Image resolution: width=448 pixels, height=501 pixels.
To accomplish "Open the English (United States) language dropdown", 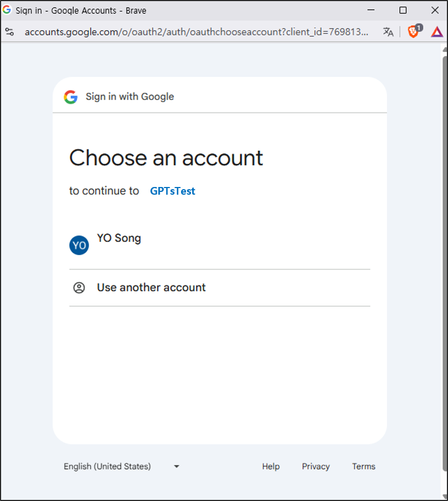I will coord(122,466).
